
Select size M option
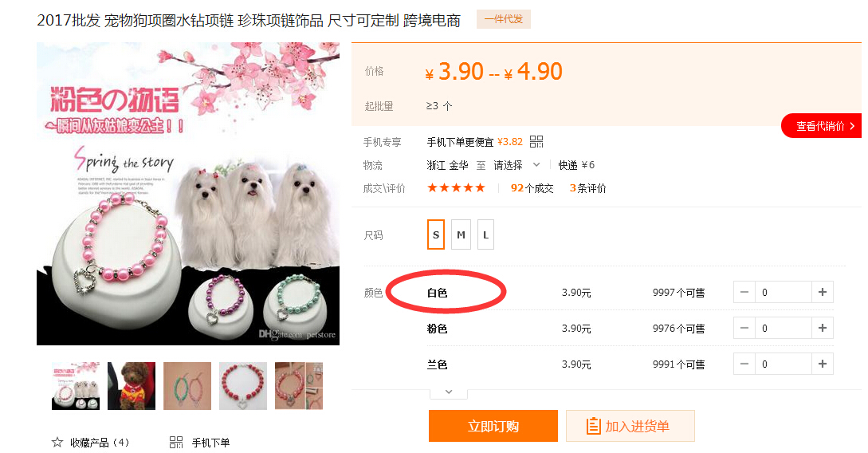pos(461,234)
